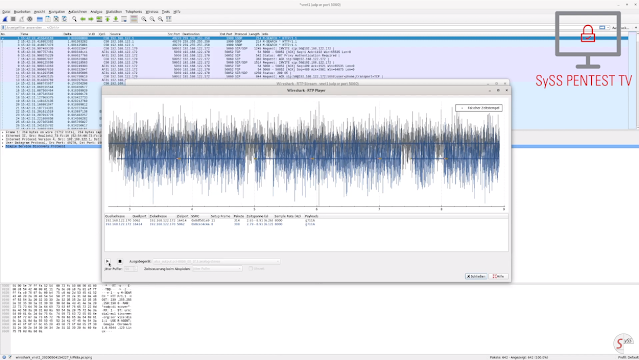This screenshot has width=639, height=360.
Task: Zoom out main window text
Action: (152, 19)
